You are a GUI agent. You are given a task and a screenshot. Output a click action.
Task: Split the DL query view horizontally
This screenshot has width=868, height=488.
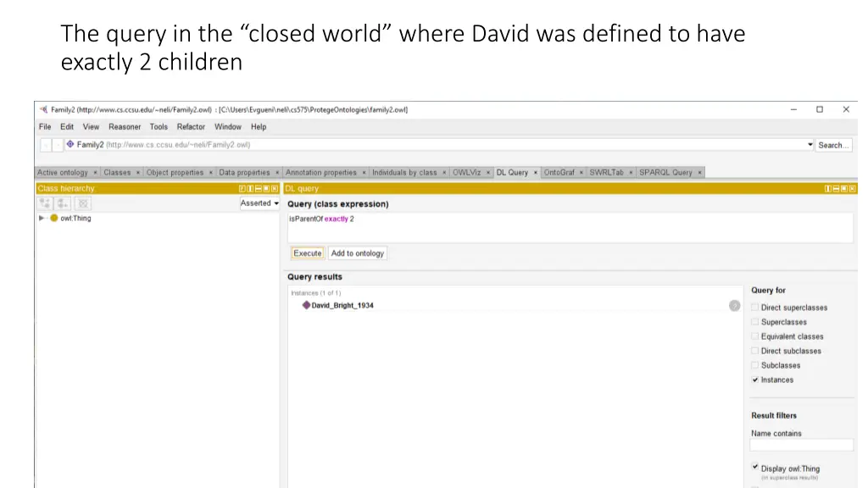pos(836,189)
